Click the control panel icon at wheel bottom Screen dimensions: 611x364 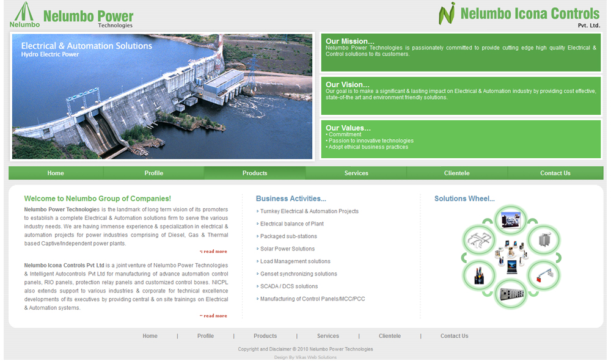[x=511, y=294]
